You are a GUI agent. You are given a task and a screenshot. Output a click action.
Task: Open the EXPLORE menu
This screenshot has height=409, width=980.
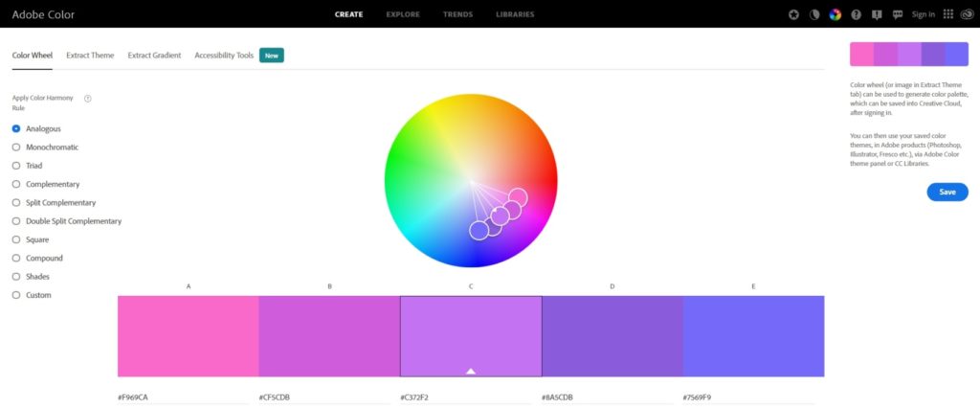click(x=403, y=14)
